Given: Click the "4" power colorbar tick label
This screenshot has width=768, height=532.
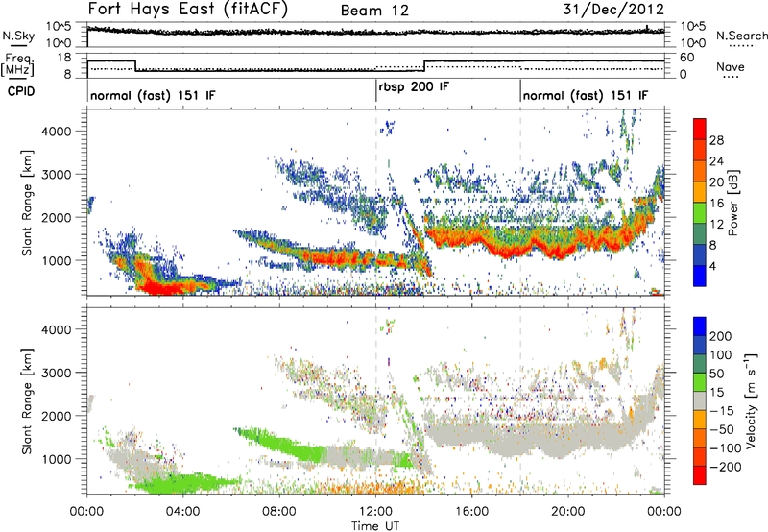Looking at the screenshot, I should 712,266.
